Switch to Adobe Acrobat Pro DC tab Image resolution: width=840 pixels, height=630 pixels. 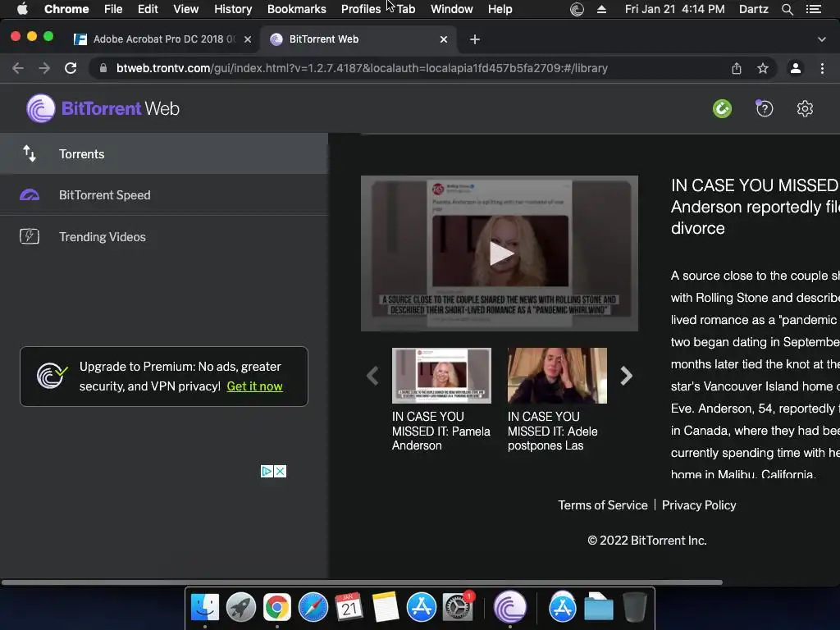point(163,39)
